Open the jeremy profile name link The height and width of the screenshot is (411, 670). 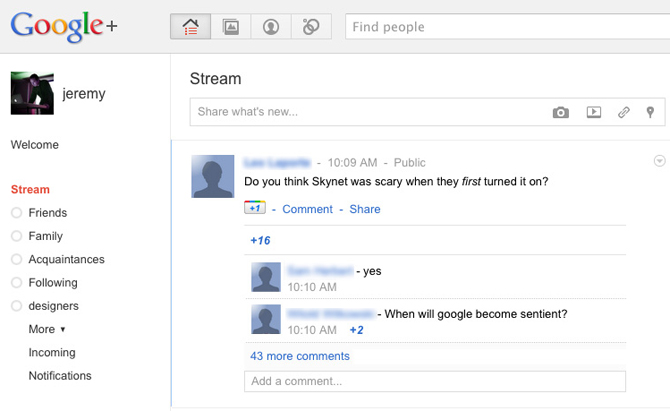pyautogui.click(x=84, y=94)
